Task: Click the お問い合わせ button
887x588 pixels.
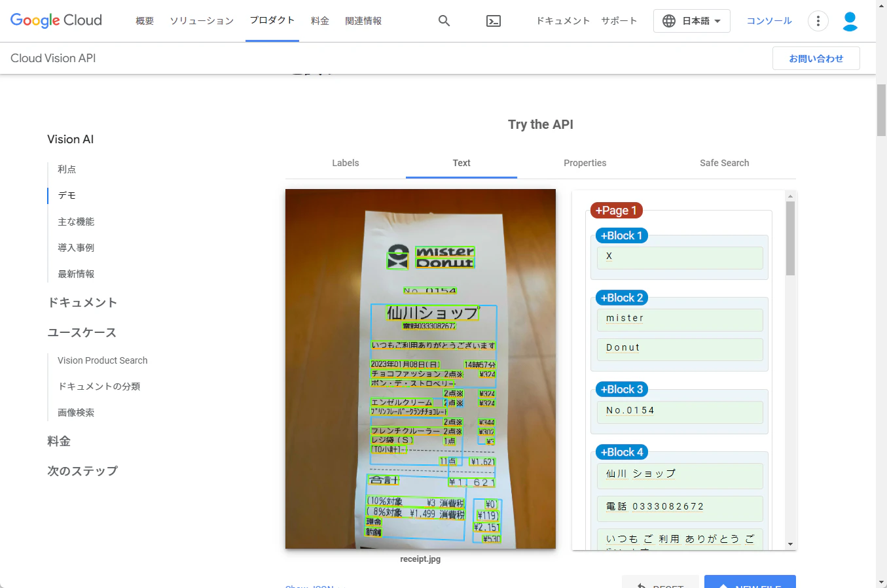Action: coord(816,58)
